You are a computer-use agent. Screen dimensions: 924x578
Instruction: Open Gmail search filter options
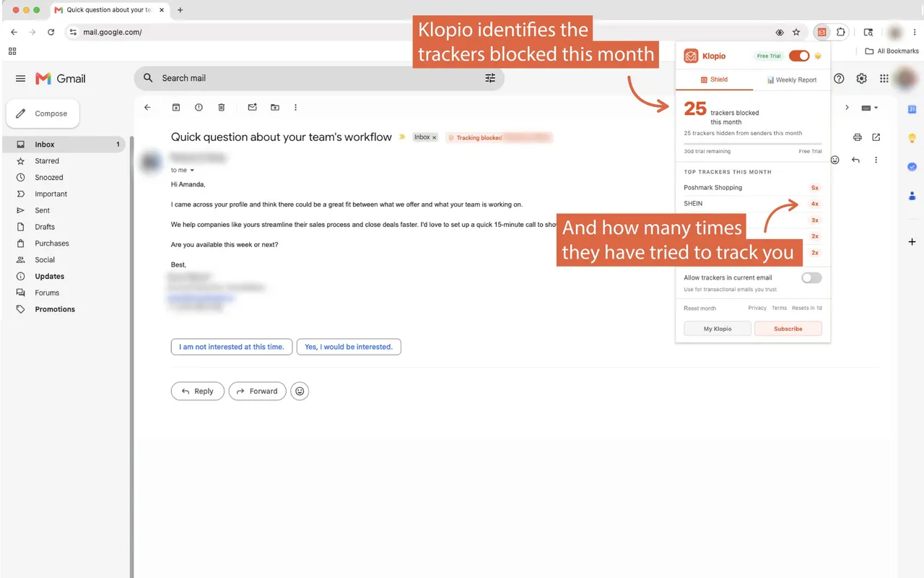coord(490,78)
